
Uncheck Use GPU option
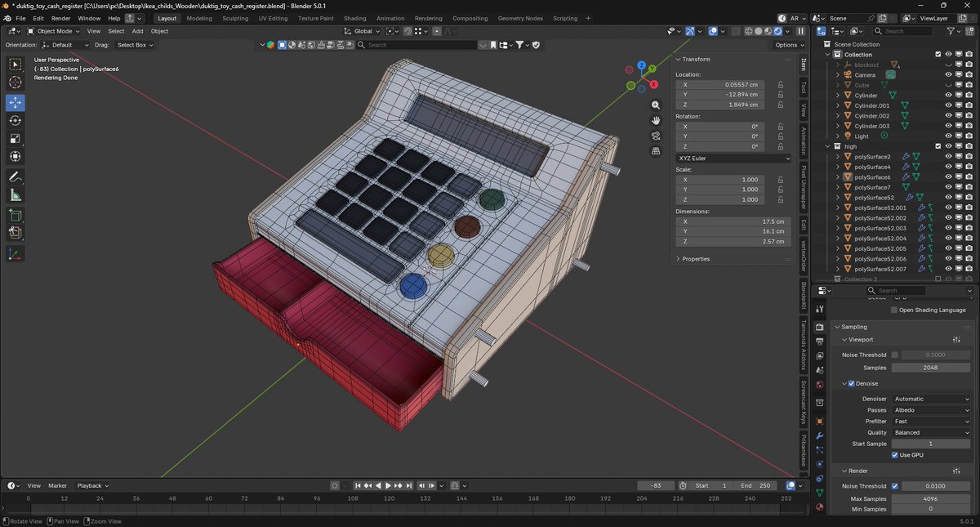coord(894,455)
